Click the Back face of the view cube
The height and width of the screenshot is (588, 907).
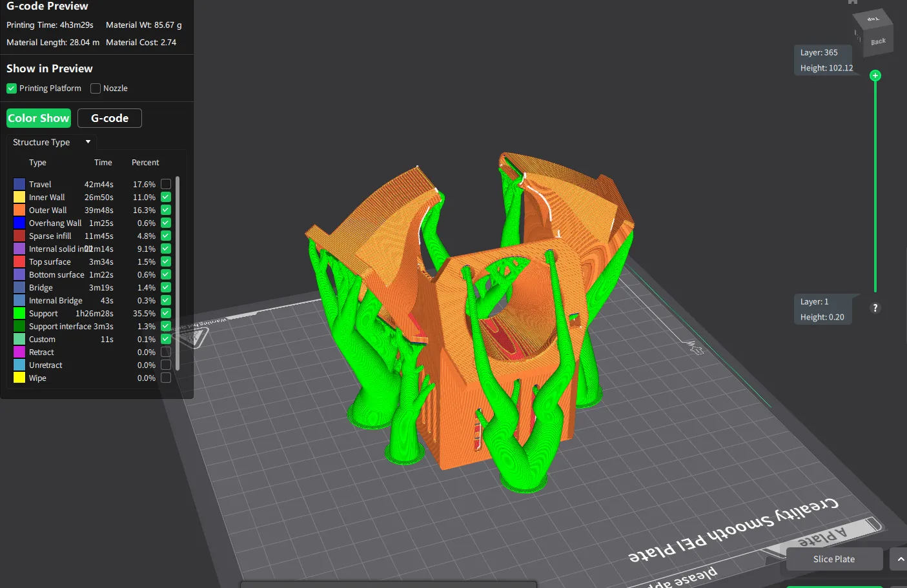[878, 41]
